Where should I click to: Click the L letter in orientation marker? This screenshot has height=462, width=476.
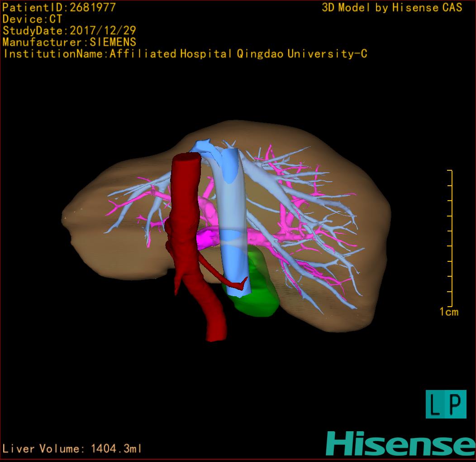click(436, 404)
